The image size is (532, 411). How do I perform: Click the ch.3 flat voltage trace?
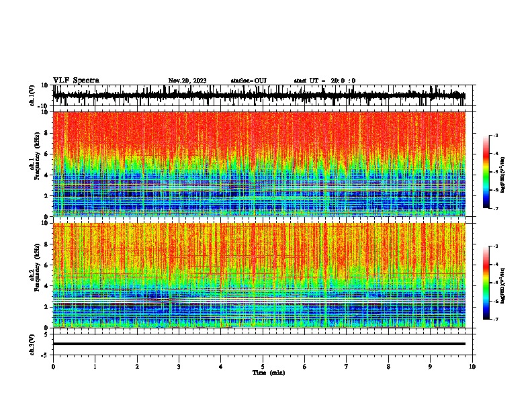pos(259,344)
